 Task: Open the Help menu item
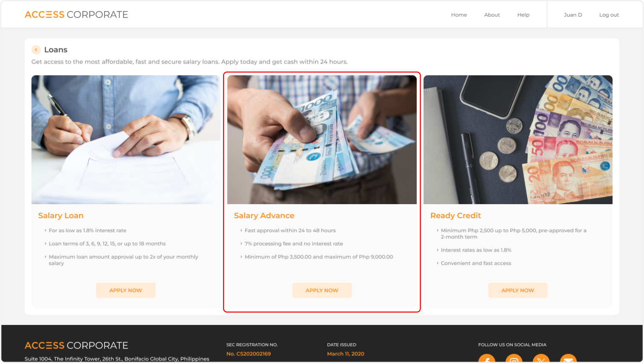(x=523, y=15)
